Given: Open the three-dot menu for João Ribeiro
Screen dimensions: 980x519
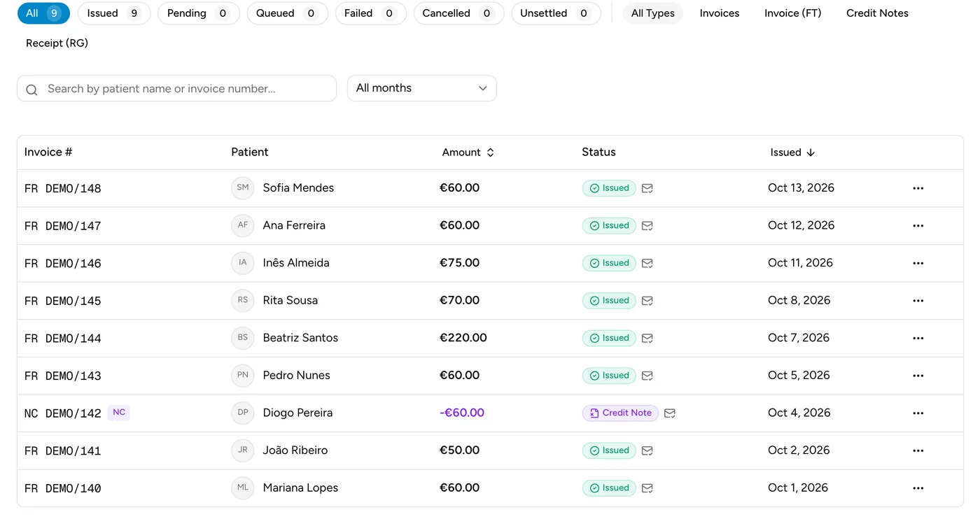Looking at the screenshot, I should [918, 450].
